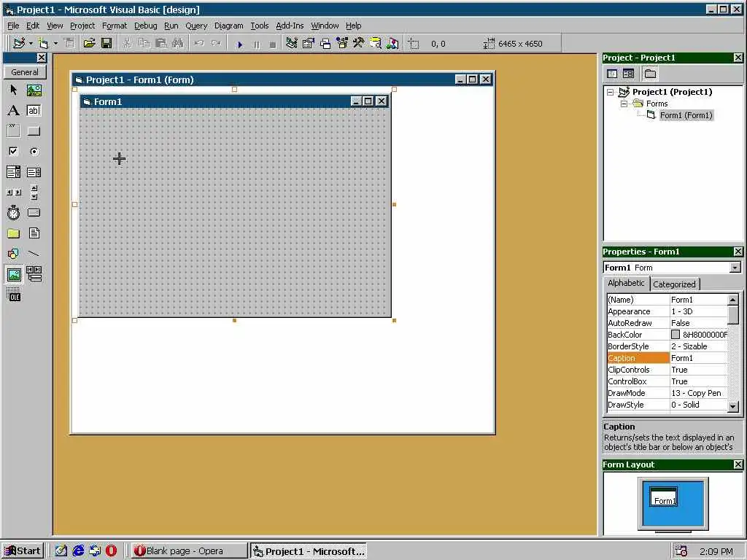Image resolution: width=747 pixels, height=560 pixels.
Task: Select the Line control tool
Action: (34, 254)
